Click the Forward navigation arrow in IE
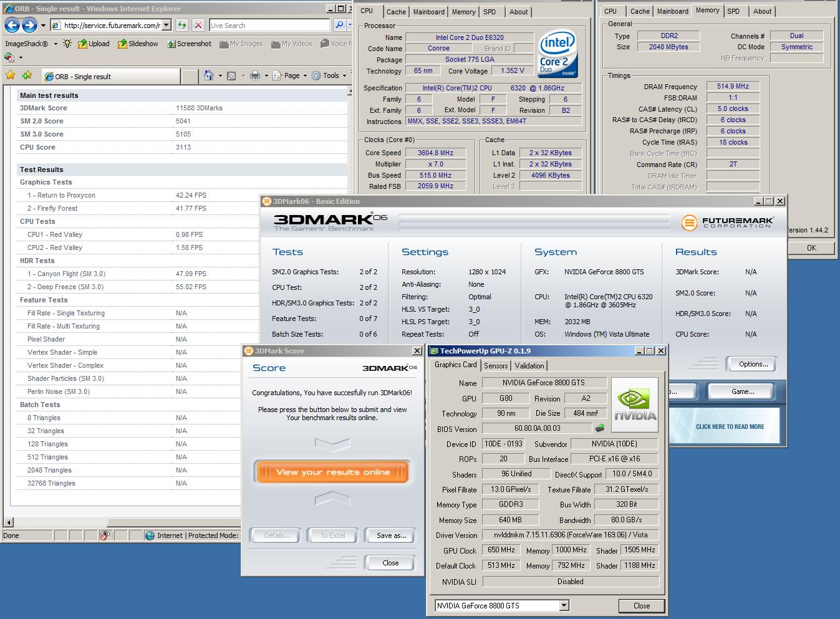The width and height of the screenshot is (840, 619). [x=29, y=25]
